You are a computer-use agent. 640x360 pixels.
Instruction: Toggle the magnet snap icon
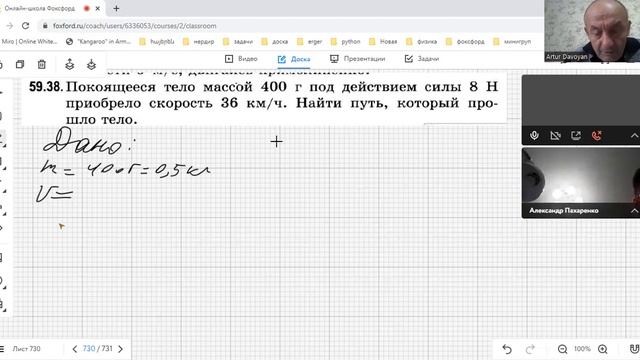click(634, 349)
